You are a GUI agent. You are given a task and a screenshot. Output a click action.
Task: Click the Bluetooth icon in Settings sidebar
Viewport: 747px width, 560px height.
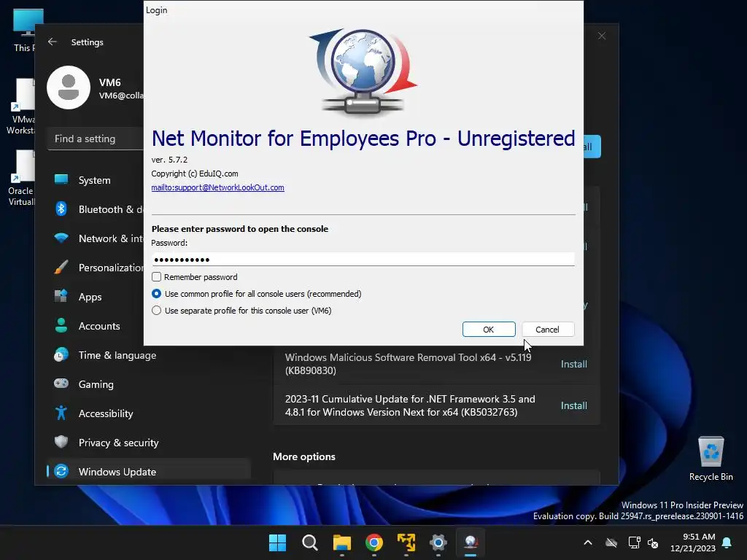pyautogui.click(x=61, y=209)
